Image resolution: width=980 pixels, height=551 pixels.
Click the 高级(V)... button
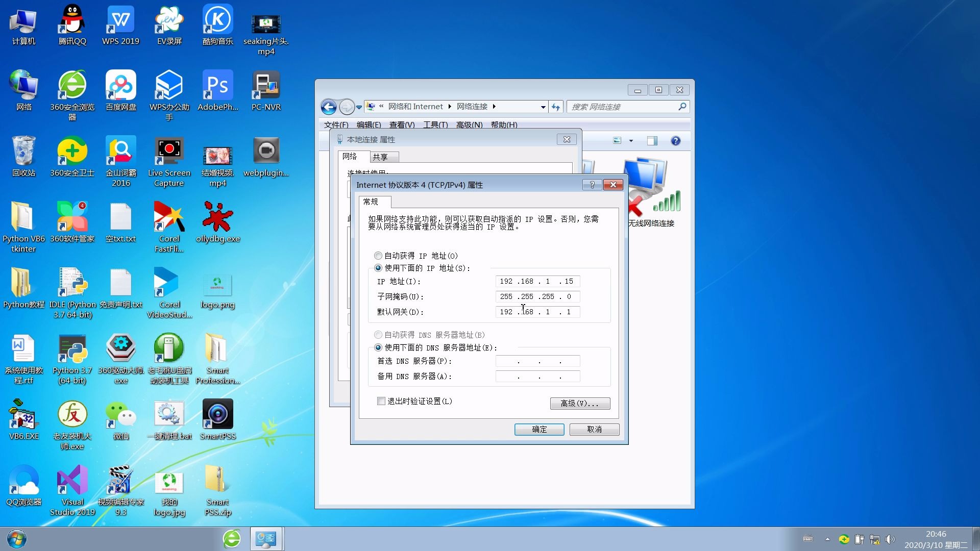(580, 403)
